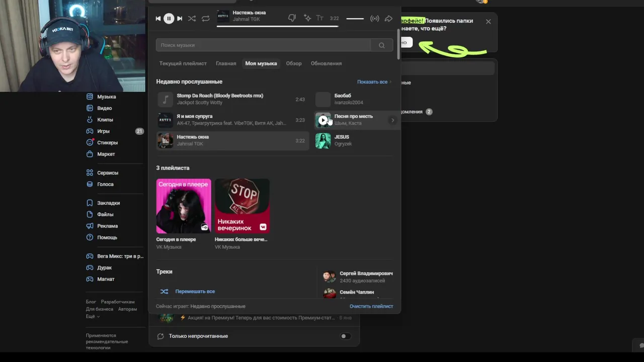The height and width of the screenshot is (362, 644).
Task: Open the Обновления tab
Action: (326, 63)
